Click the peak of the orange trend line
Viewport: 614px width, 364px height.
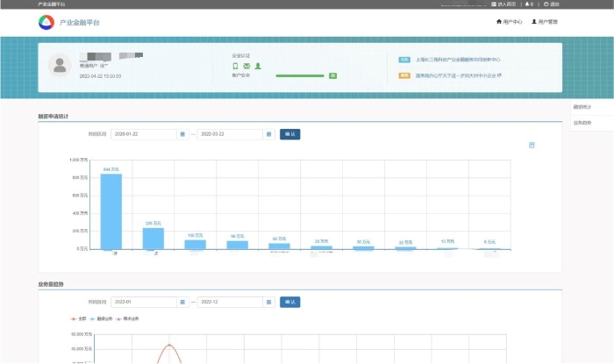(x=169, y=345)
